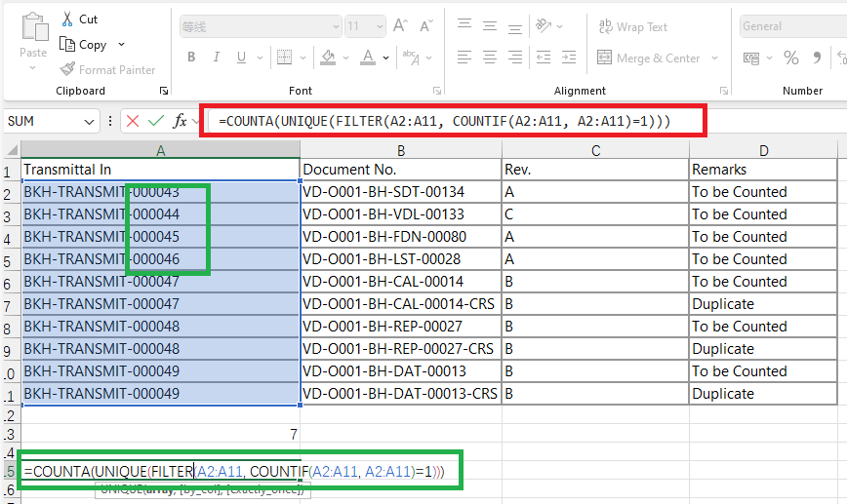Select column B header
Image resolution: width=847 pixels, height=504 pixels.
(401, 150)
